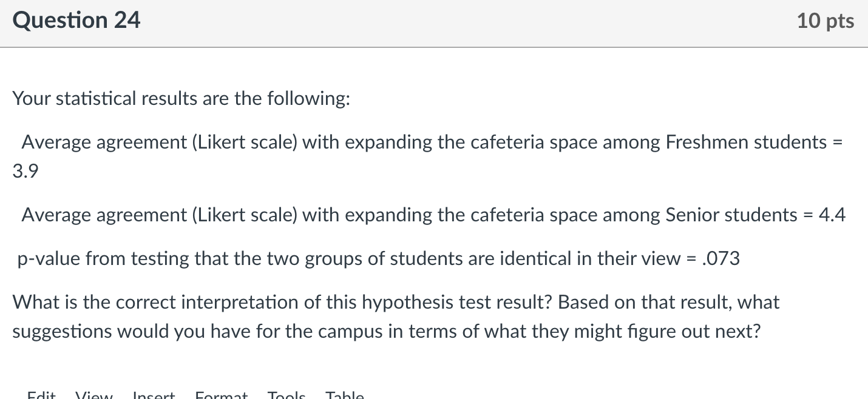Click the Senior students statistic line

[433, 215]
